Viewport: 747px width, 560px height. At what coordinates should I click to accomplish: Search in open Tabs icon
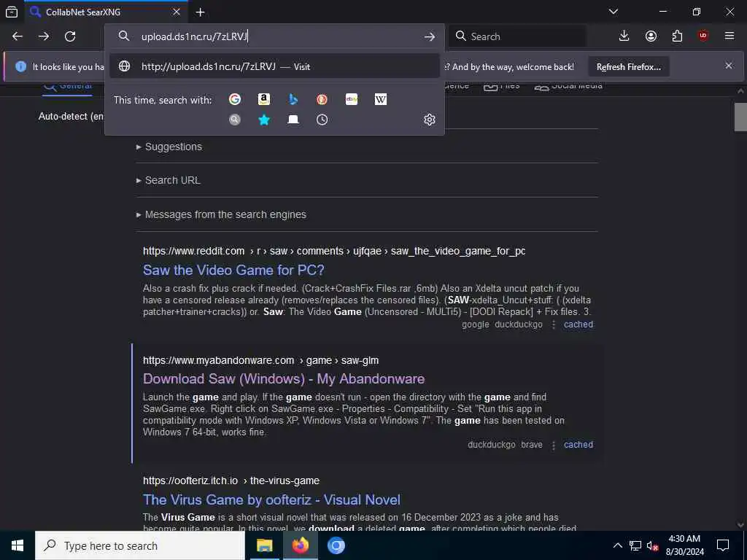[x=293, y=120]
